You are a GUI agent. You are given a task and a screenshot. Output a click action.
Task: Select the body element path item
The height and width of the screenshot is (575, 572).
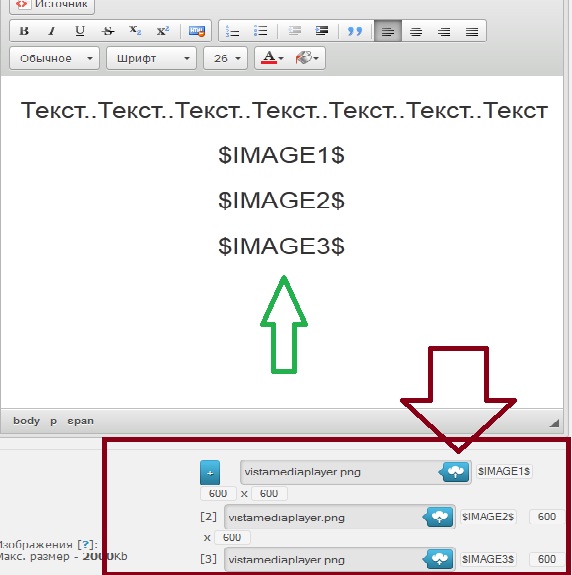[26, 421]
